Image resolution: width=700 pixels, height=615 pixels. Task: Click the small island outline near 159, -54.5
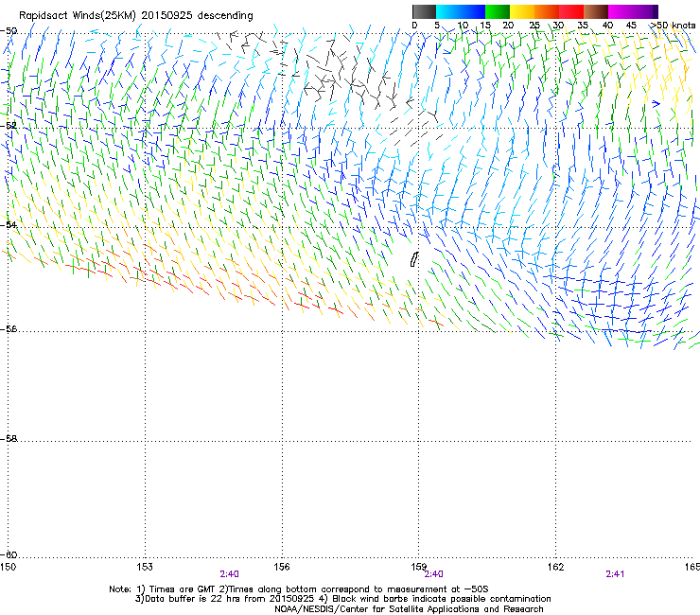pyautogui.click(x=413, y=259)
